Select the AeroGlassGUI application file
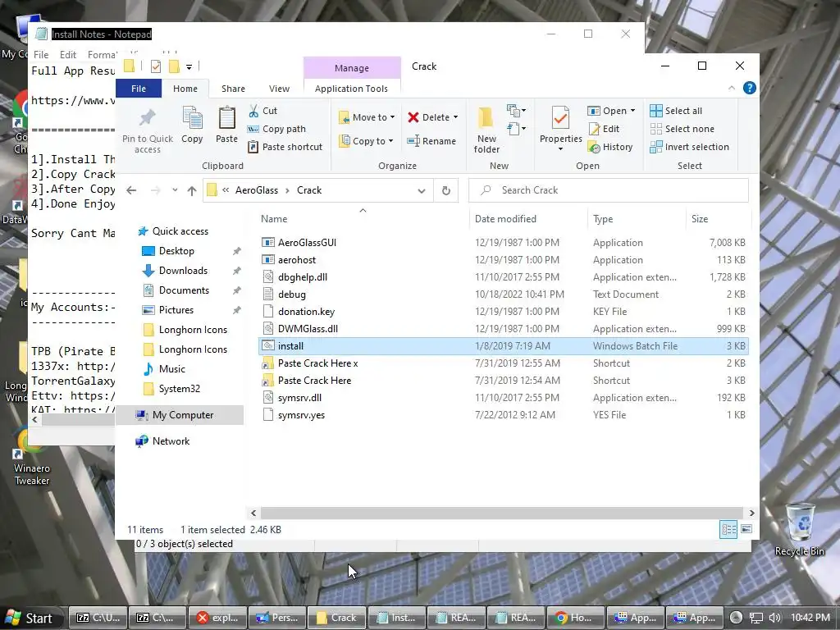The image size is (840, 630). (x=307, y=243)
